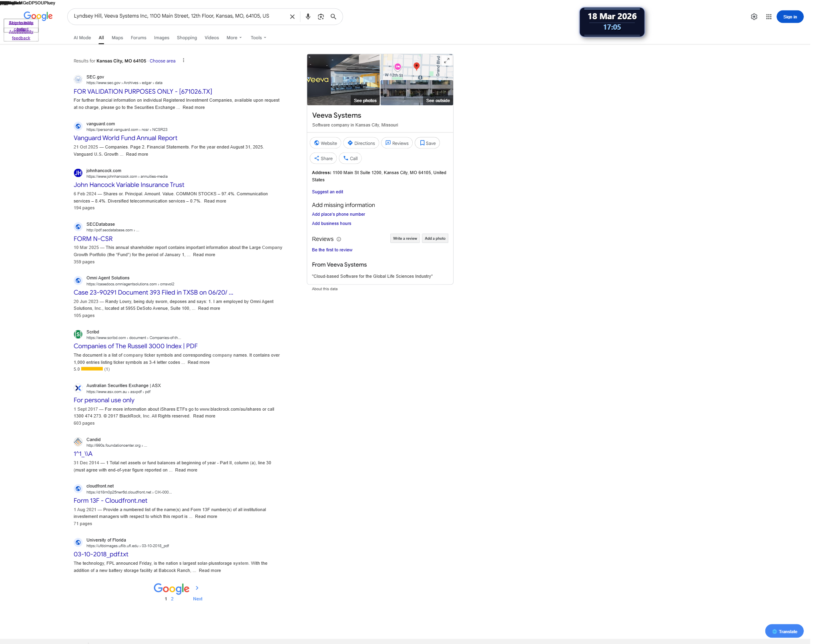The height and width of the screenshot is (644, 815).
Task: Click the Directions button for Veeva Systems
Action: (361, 143)
